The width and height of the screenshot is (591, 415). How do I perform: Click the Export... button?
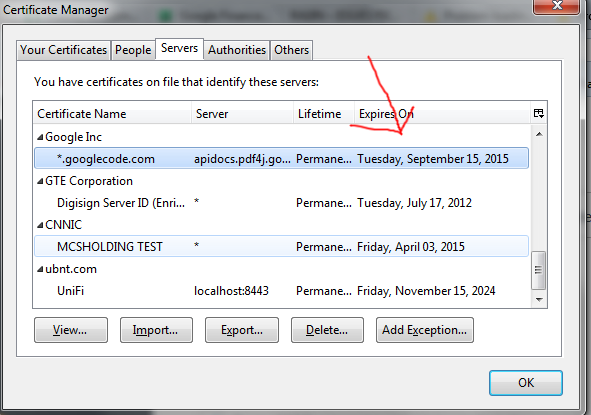pos(242,330)
